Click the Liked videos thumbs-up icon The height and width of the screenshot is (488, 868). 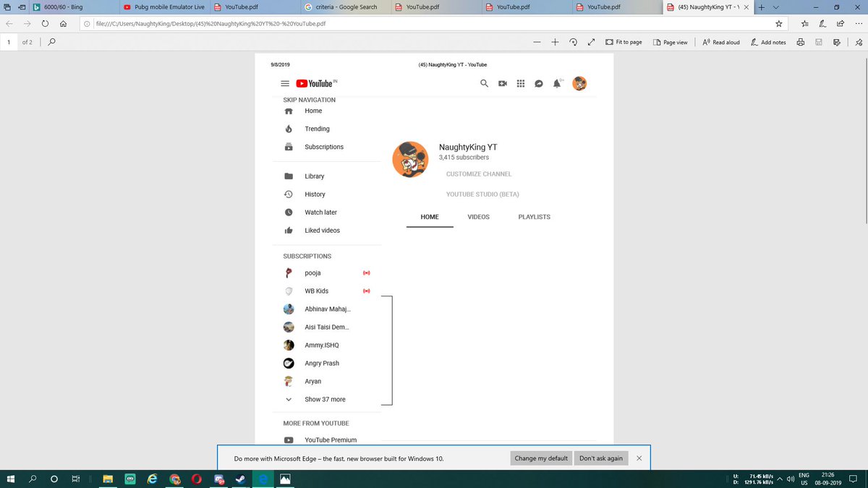[288, 231]
